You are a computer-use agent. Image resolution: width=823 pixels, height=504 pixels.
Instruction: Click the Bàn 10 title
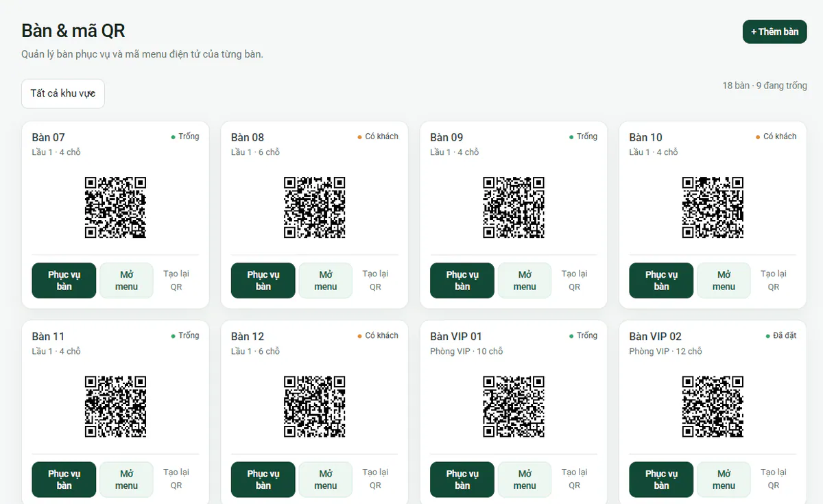click(x=646, y=137)
